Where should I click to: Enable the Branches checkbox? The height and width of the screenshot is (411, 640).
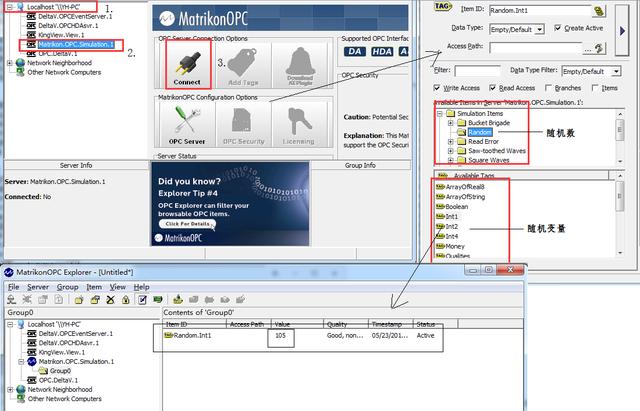tap(548, 88)
